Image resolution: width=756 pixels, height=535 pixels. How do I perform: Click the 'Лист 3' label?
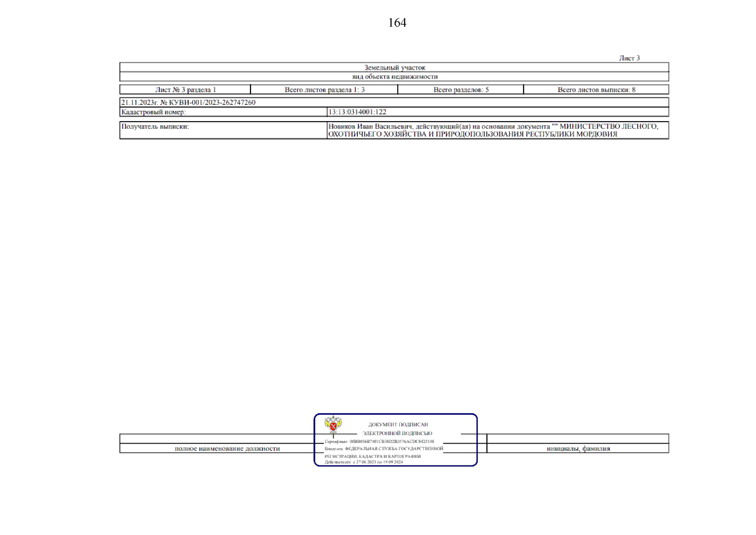(629, 58)
